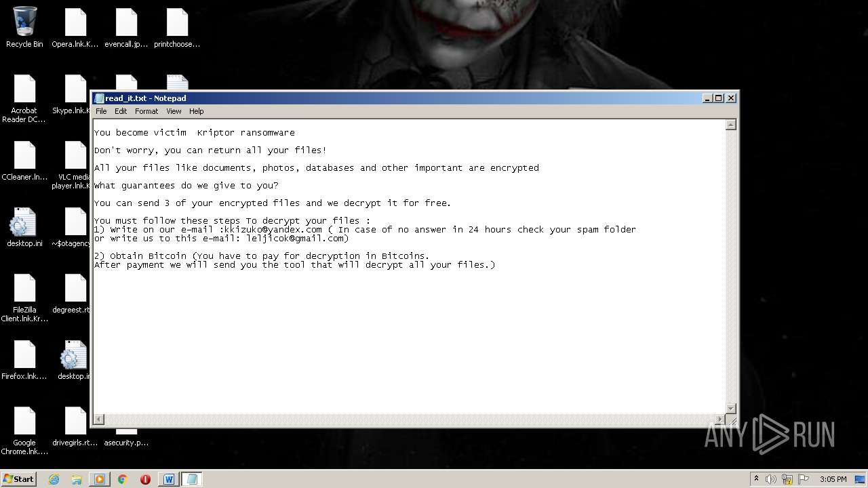Maximize the Notepad window
Viewport: 868px width, 488px height.
(719, 98)
